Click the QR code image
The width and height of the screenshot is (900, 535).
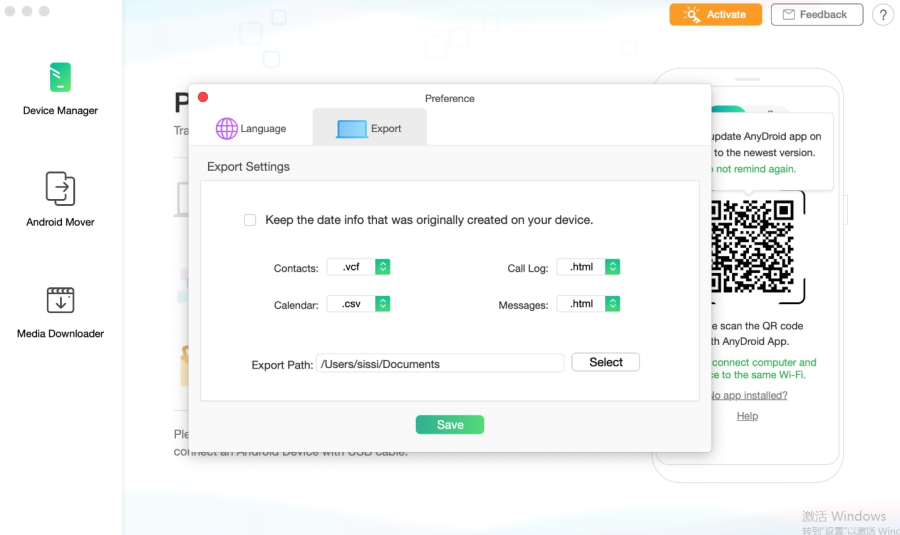click(752, 246)
